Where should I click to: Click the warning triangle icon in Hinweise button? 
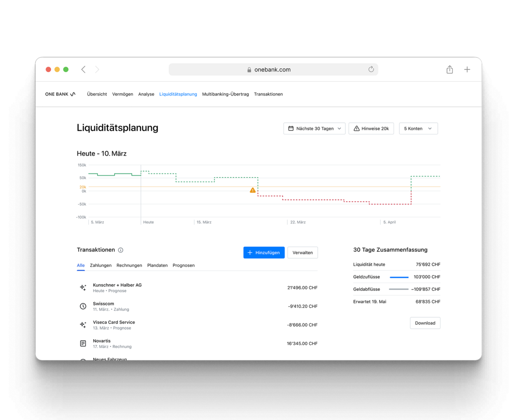tap(356, 128)
